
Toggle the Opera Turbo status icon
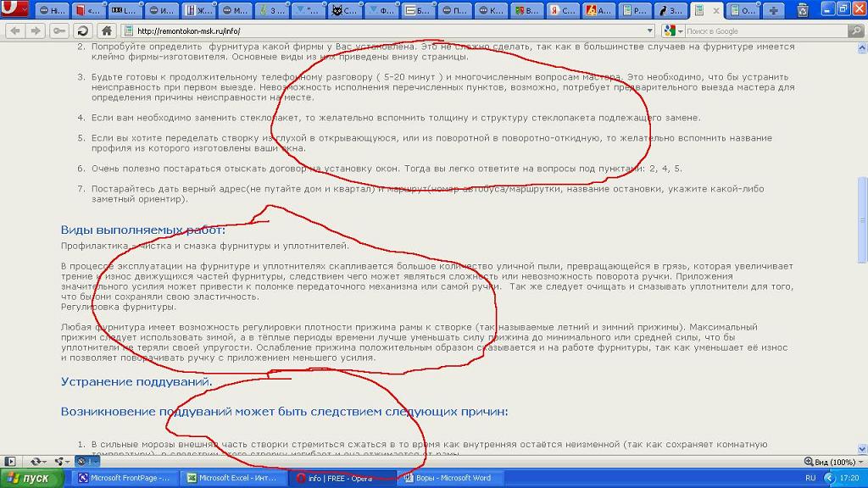[x=86, y=461]
